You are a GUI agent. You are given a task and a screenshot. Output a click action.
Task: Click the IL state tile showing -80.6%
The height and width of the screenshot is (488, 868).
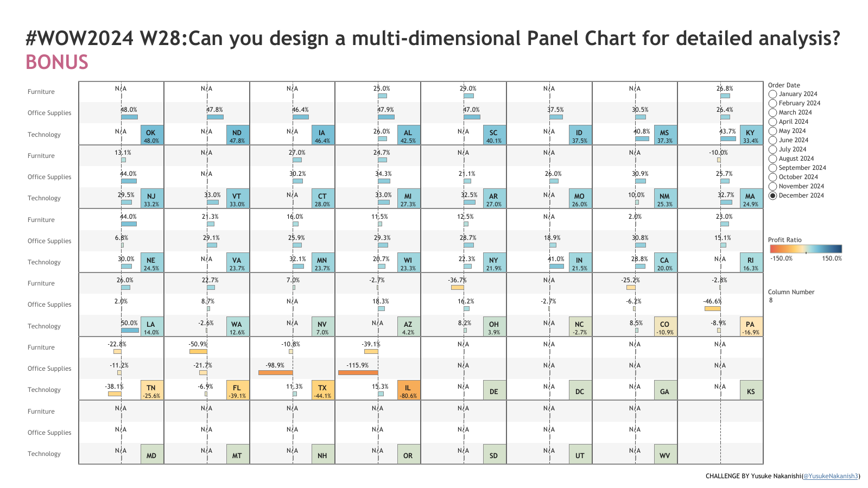(408, 390)
